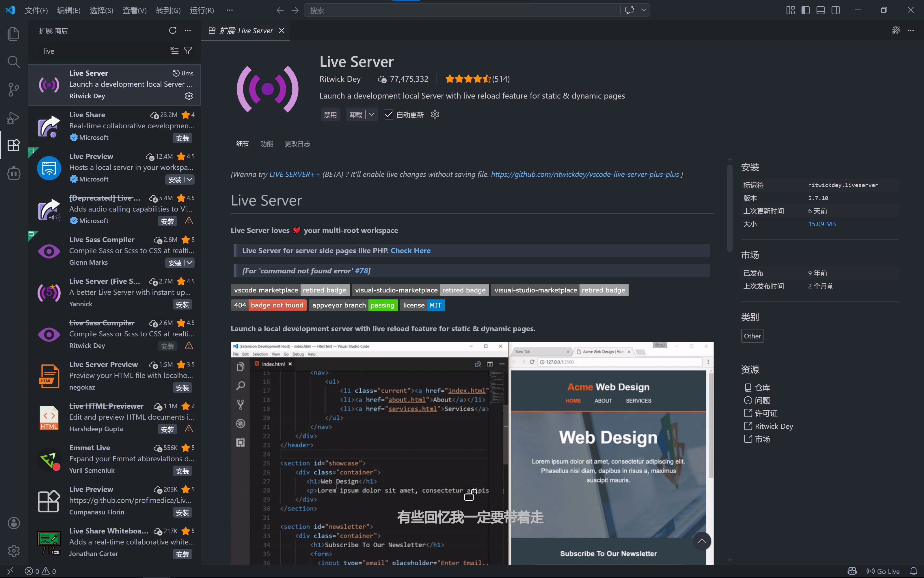The height and width of the screenshot is (578, 924).
Task: Open the Search view in activity bar
Action: click(x=14, y=62)
